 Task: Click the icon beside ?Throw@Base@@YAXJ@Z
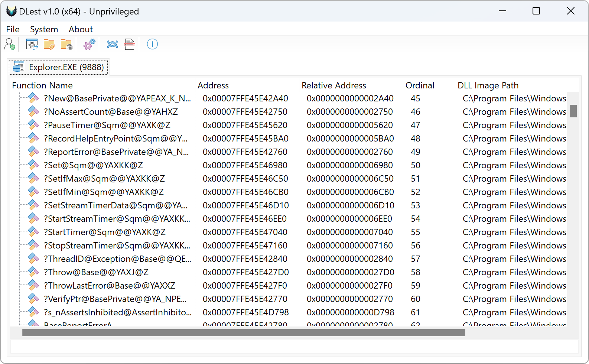(x=33, y=272)
